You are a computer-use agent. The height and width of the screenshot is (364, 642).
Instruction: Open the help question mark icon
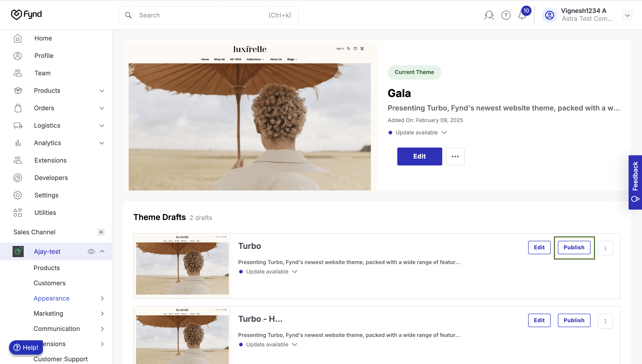pyautogui.click(x=506, y=15)
